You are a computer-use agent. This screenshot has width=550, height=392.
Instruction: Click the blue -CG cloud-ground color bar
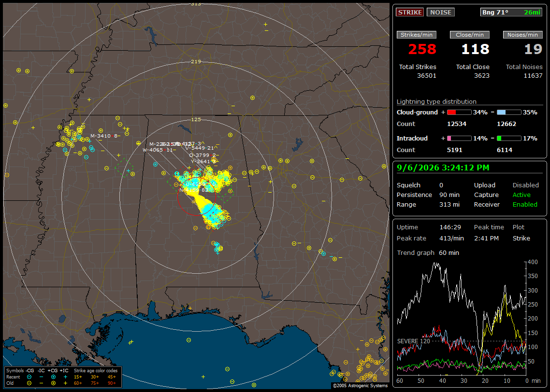point(509,112)
